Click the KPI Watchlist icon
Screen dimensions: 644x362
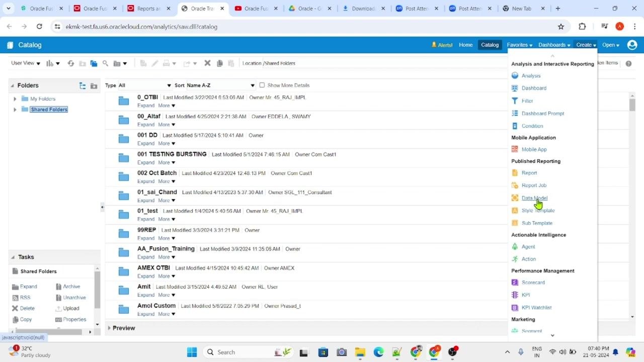[x=515, y=308]
